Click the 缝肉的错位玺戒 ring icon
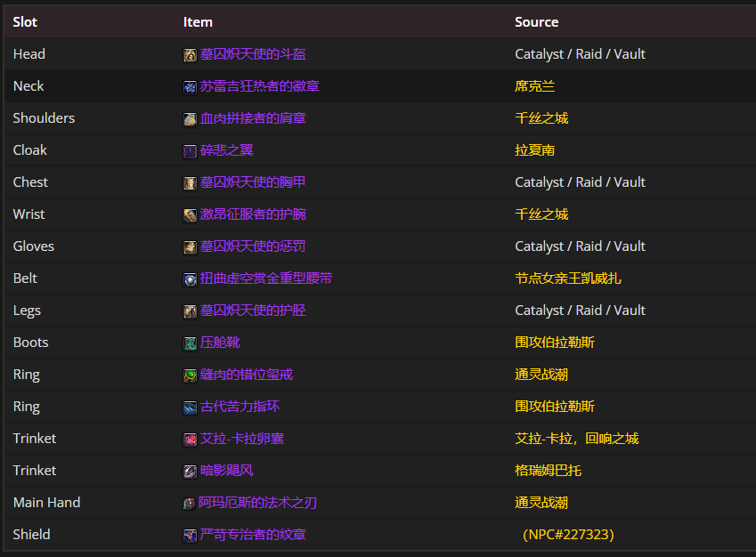 click(189, 375)
